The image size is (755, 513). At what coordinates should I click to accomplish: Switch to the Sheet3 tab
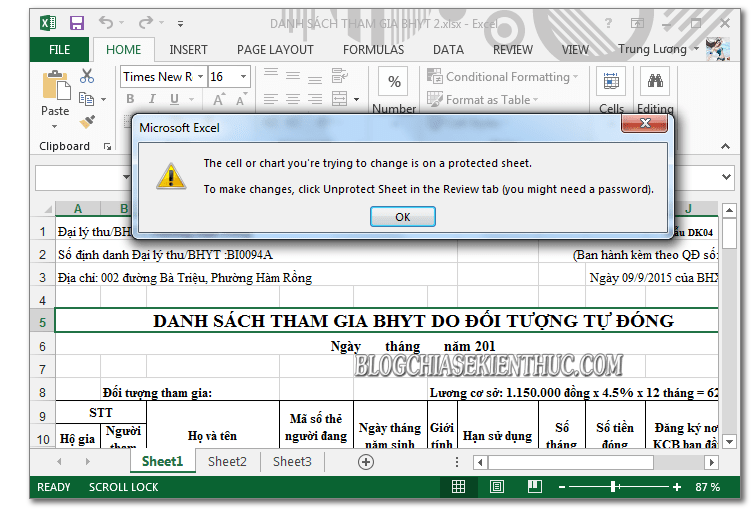292,461
